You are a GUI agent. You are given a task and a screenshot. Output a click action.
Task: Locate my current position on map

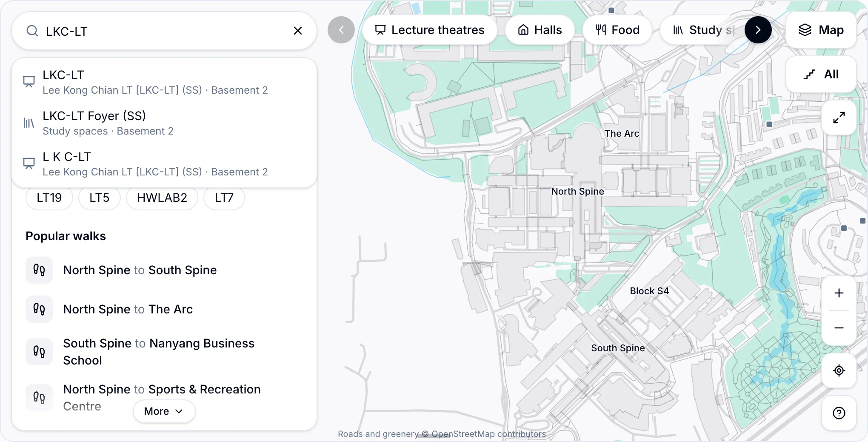(839, 370)
